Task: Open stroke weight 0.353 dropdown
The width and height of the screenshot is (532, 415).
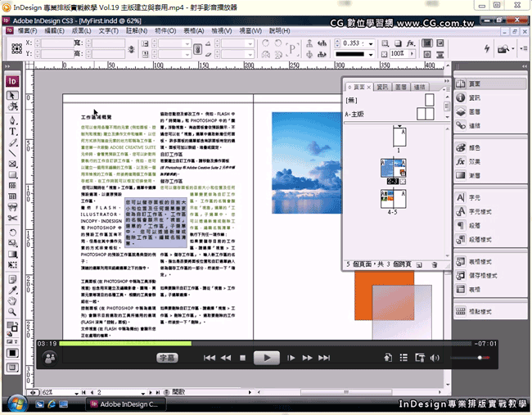Action: (x=372, y=43)
